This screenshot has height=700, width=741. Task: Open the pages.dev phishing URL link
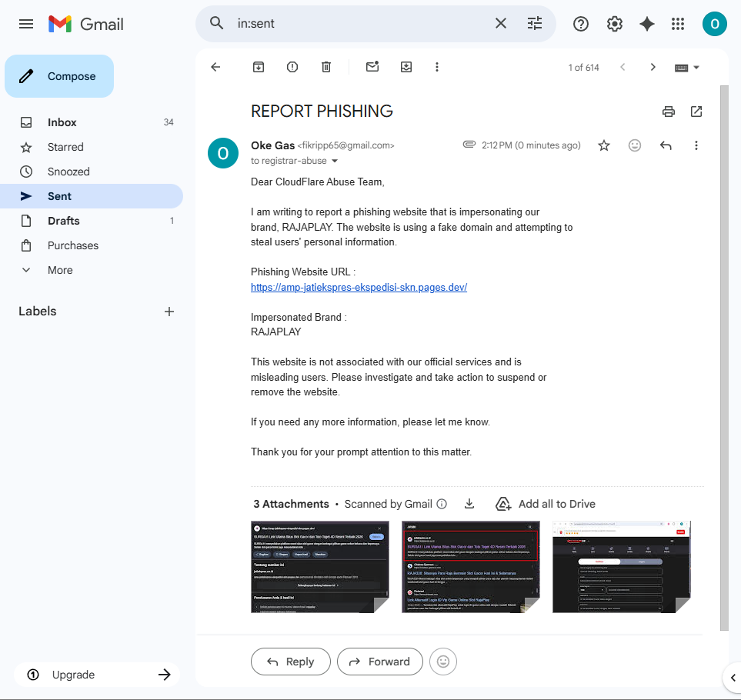click(x=359, y=287)
